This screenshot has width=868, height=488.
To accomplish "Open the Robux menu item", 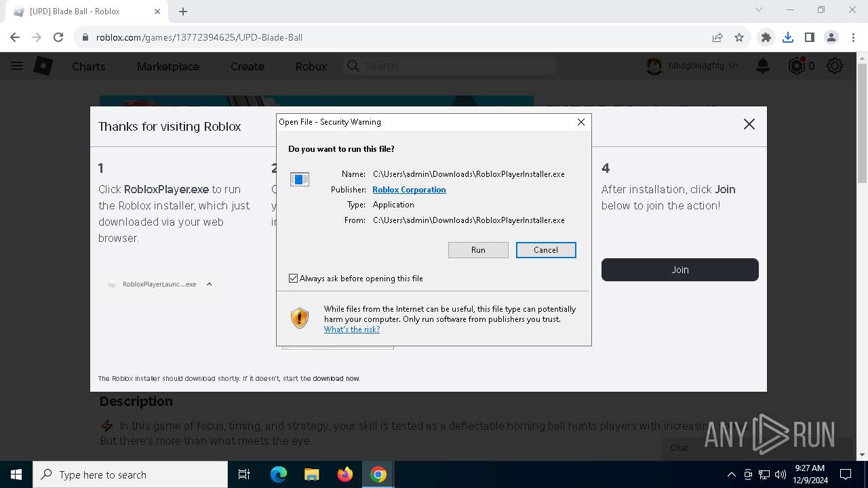I will coord(311,66).
